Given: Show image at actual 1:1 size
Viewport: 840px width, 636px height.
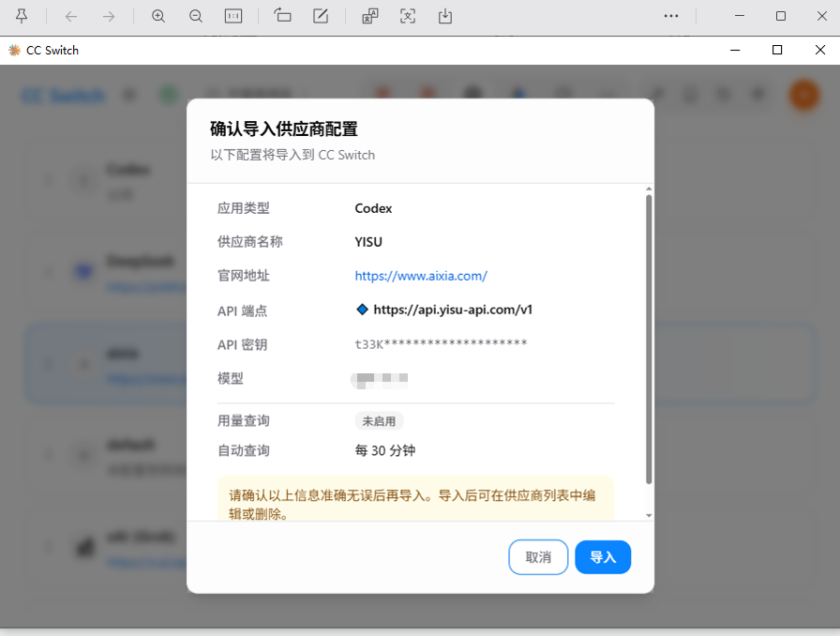Looking at the screenshot, I should tap(233, 16).
